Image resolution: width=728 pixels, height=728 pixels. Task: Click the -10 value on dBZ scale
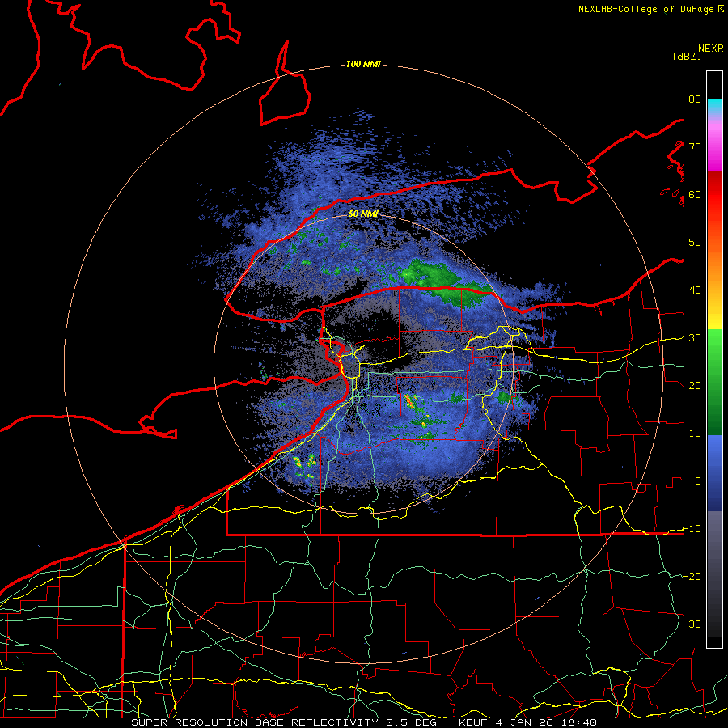692,528
